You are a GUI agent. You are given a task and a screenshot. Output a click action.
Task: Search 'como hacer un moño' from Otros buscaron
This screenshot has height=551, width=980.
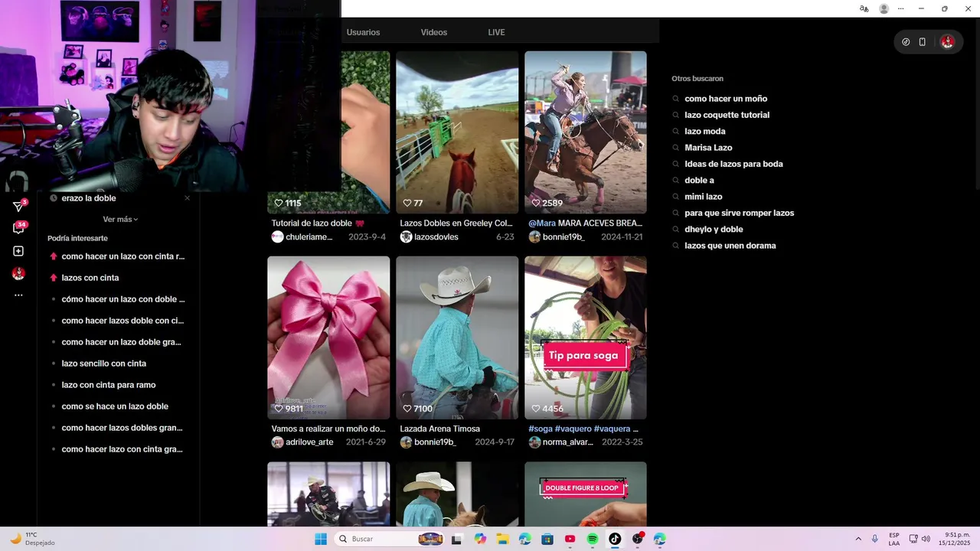tap(726, 99)
